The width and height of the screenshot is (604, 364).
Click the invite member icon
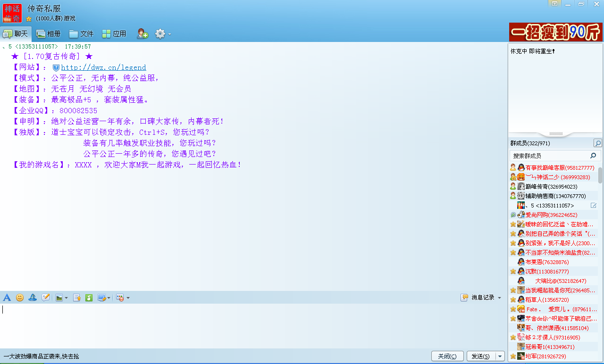tap(143, 34)
